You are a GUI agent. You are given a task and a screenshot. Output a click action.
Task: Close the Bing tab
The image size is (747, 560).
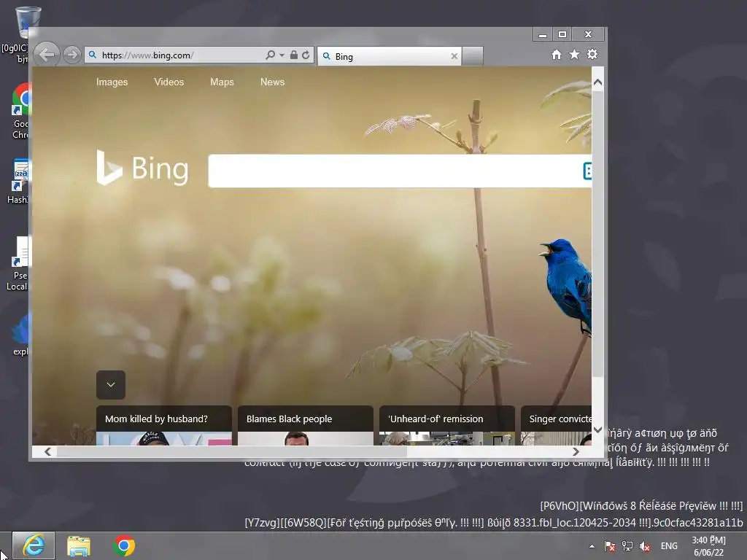tap(454, 56)
